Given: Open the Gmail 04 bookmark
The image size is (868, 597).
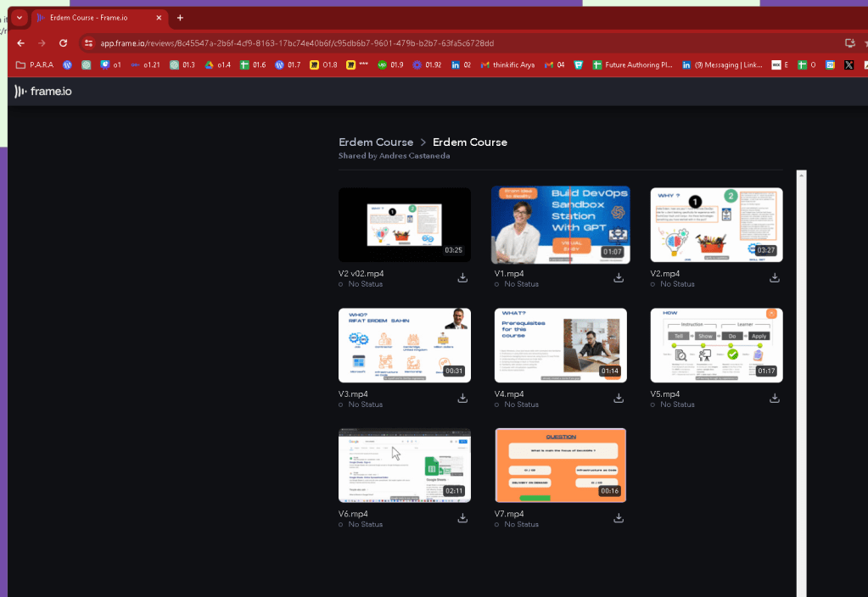Looking at the screenshot, I should [555, 64].
